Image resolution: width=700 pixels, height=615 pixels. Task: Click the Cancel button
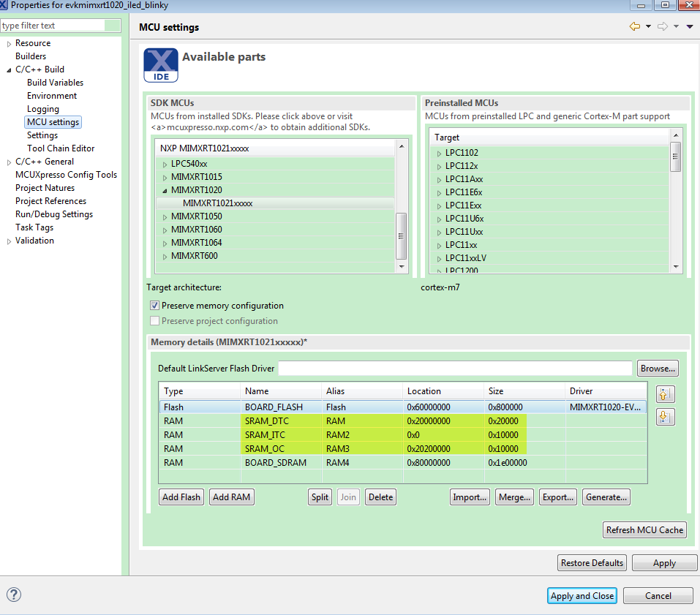(x=658, y=596)
